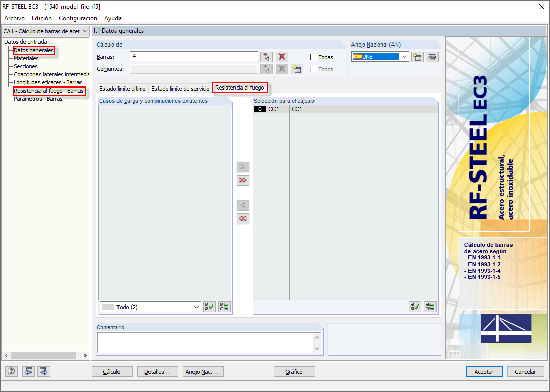550x392 pixels.
Task: Select all in existing load cases list
Action: coord(209,307)
